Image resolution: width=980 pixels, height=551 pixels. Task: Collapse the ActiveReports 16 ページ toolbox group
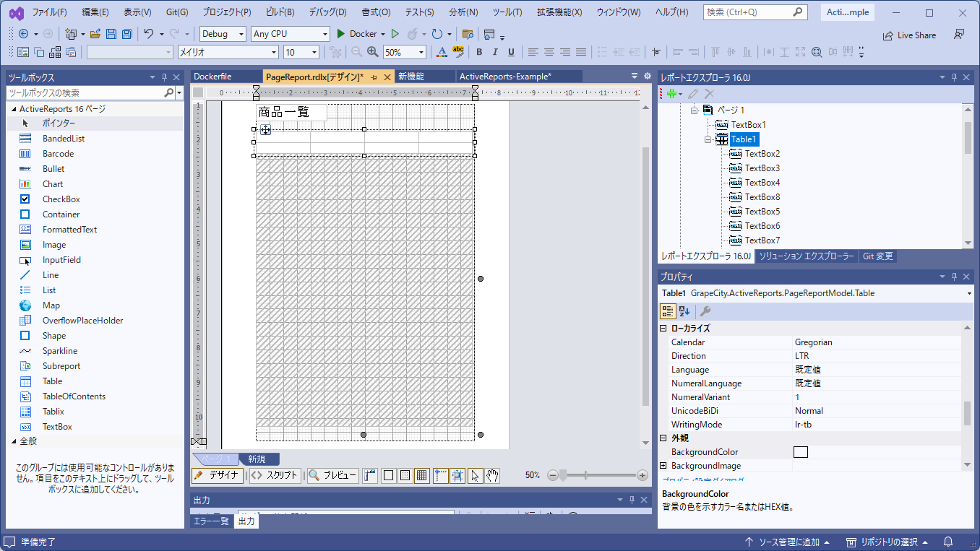click(14, 109)
